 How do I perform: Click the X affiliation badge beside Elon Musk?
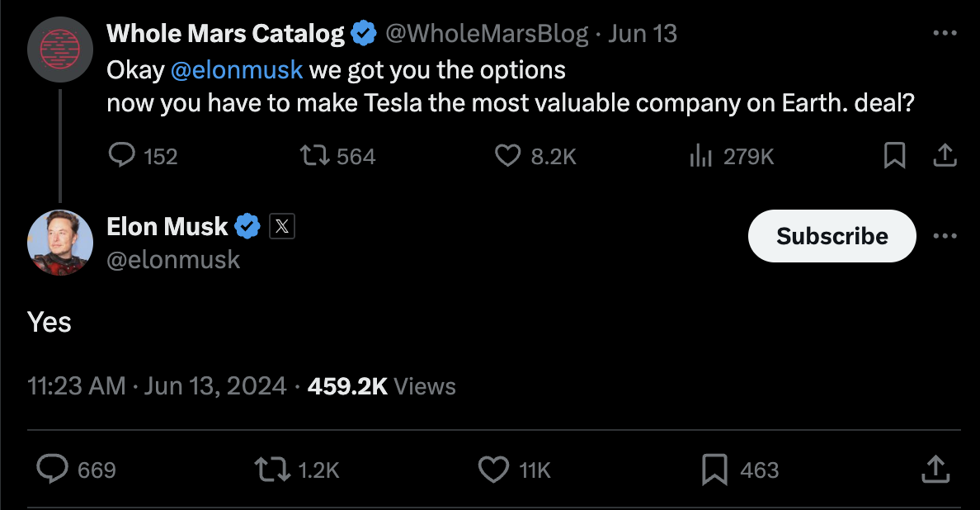pyautogui.click(x=282, y=226)
